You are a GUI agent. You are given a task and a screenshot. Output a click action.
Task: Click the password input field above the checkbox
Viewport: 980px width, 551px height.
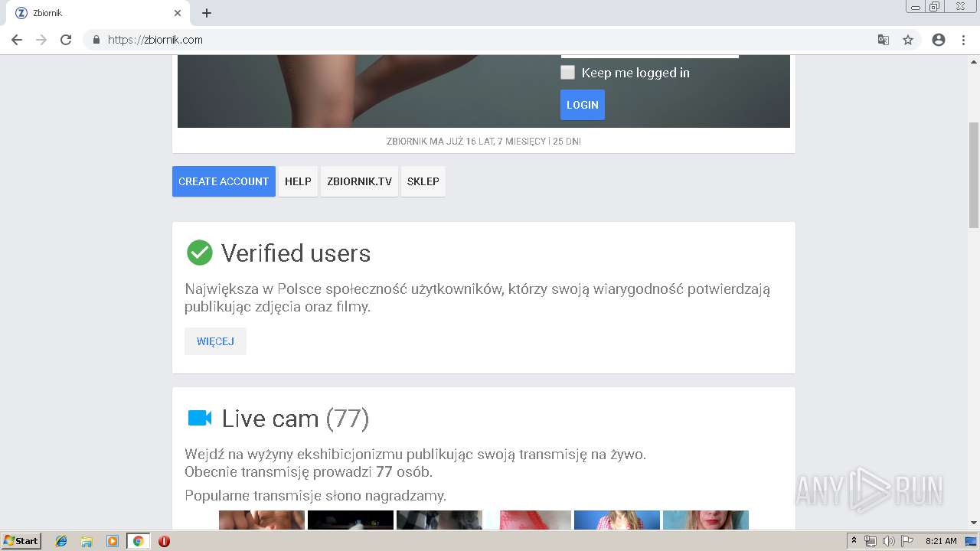(649, 56)
